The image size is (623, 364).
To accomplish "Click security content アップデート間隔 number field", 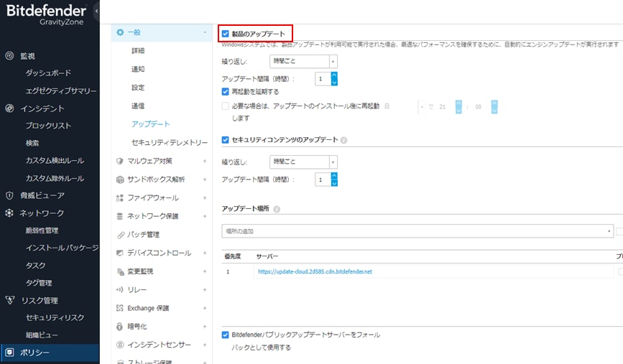I will coord(323,179).
